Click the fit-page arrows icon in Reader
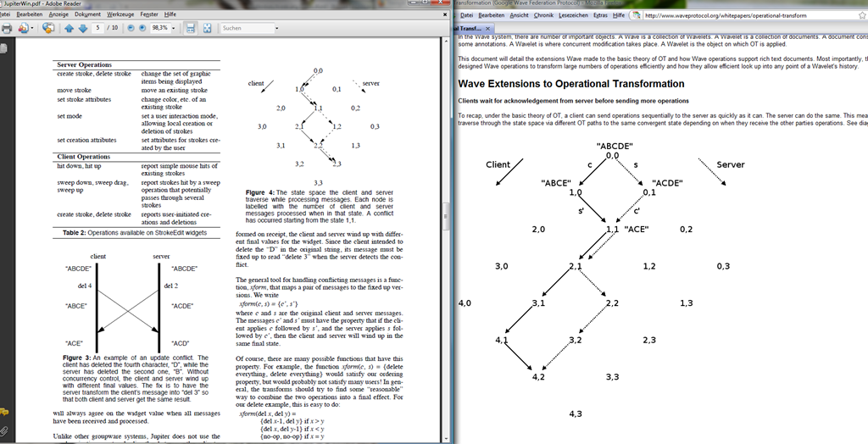This screenshot has height=444, width=868. (207, 28)
